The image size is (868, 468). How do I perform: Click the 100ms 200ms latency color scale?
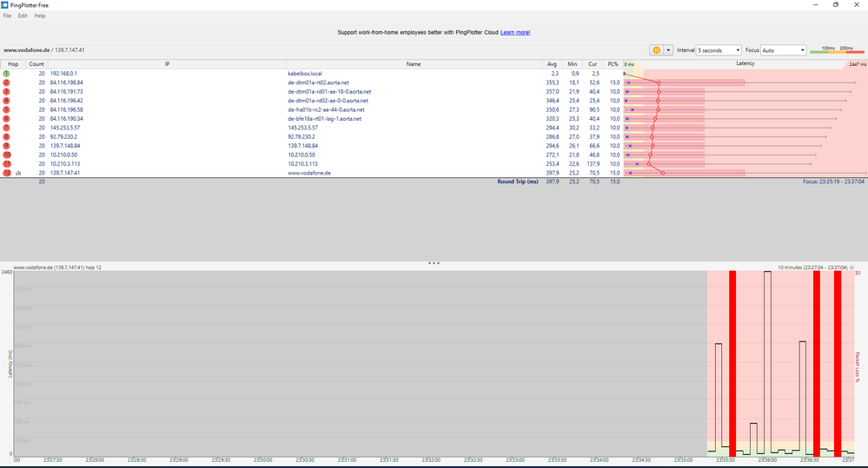837,49
